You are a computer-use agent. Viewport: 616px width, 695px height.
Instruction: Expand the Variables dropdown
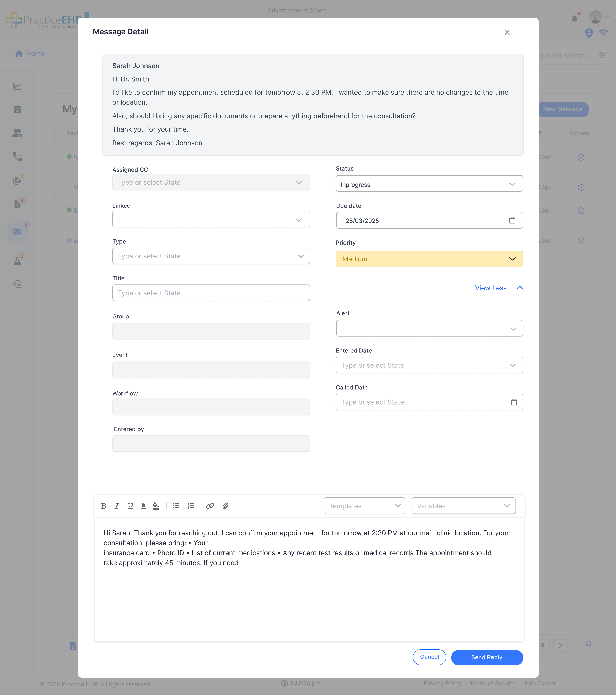click(x=463, y=506)
